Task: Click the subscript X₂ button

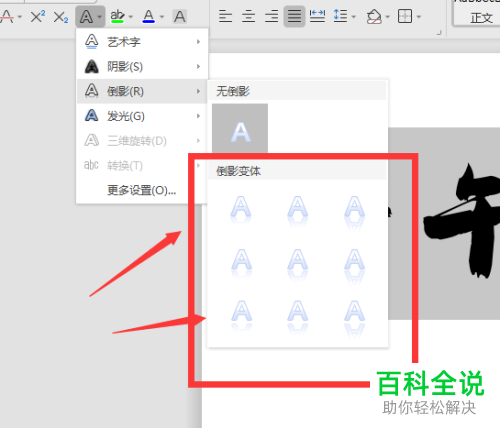Action: (61, 17)
